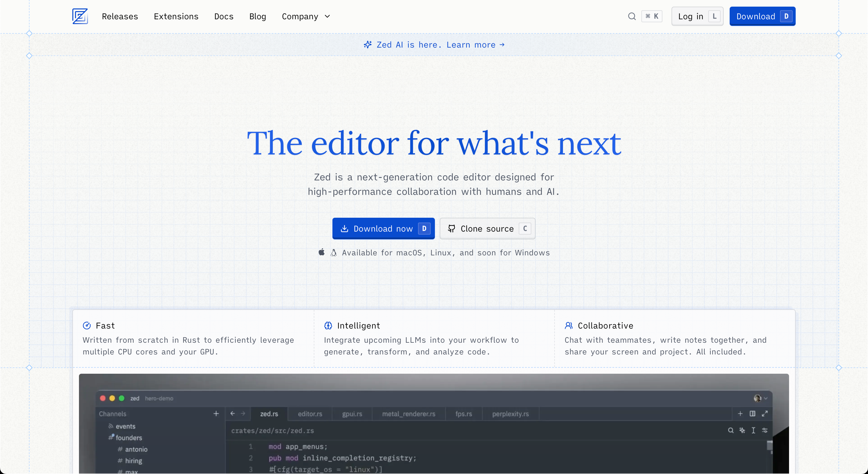The height and width of the screenshot is (474, 868).
Task: Click the Intelligent LLM feature icon
Action: tap(328, 325)
